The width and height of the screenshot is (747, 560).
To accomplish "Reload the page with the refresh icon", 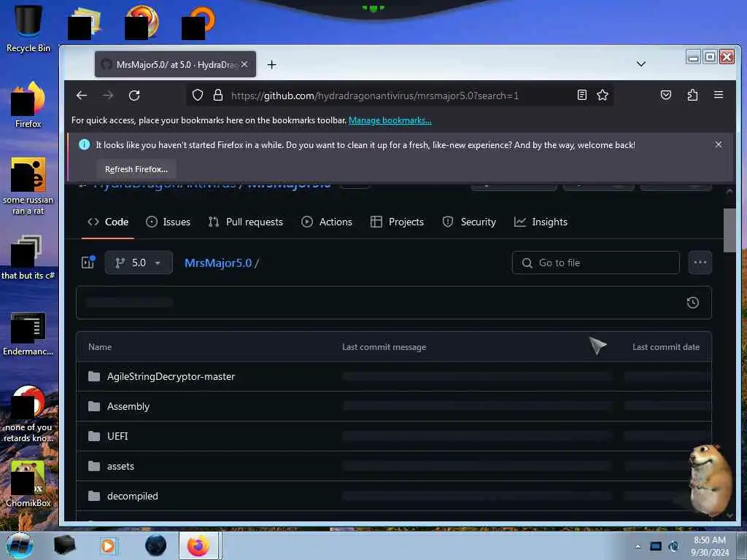I will point(134,96).
